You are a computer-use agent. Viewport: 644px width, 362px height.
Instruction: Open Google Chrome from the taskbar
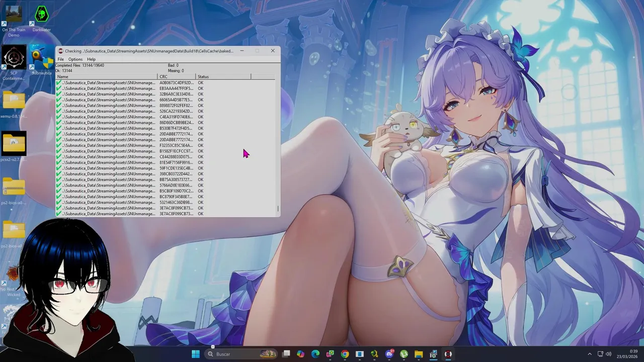[345, 354]
